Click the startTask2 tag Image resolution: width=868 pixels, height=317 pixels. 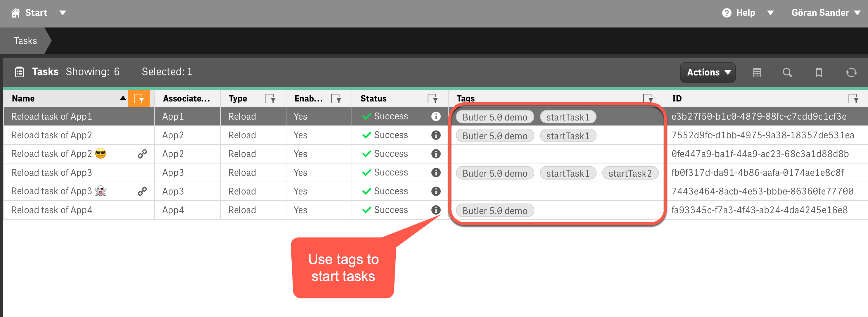click(x=630, y=173)
